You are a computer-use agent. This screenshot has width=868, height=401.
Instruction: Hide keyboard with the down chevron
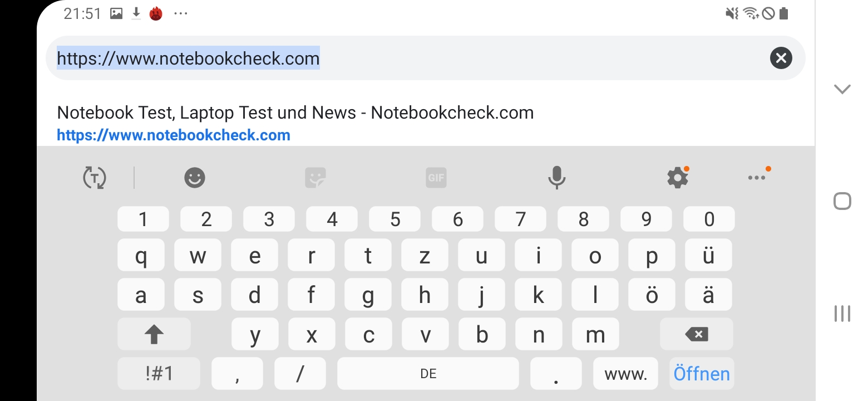842,89
